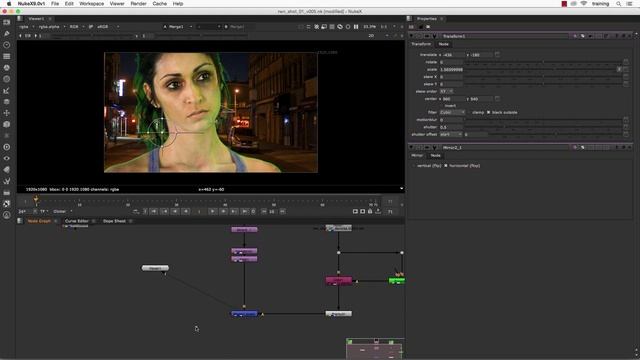The image size is (640, 360).
Task: Open the Transform nodes toolbar menu
Action: tap(7, 113)
